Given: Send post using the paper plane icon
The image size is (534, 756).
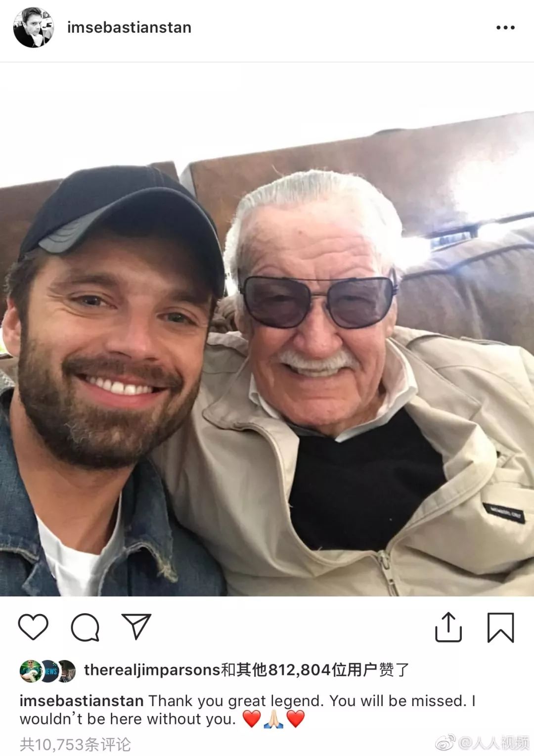Looking at the screenshot, I should [x=136, y=626].
